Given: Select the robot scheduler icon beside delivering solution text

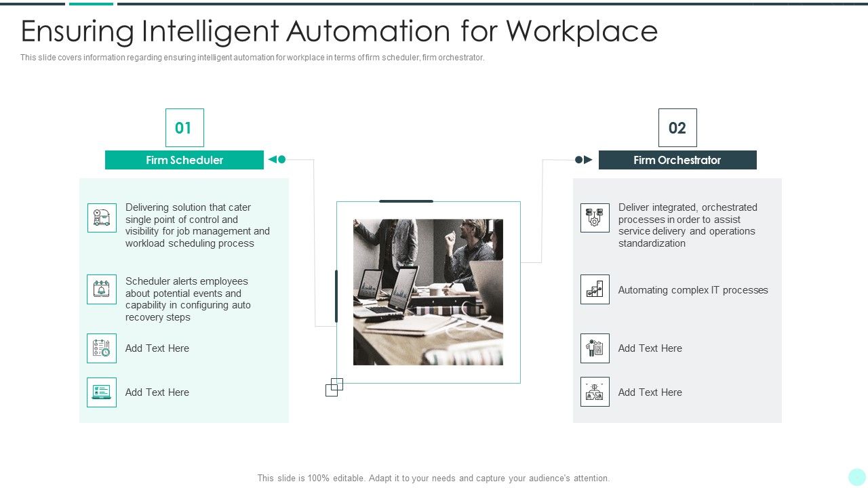Looking at the screenshot, I should tap(101, 218).
